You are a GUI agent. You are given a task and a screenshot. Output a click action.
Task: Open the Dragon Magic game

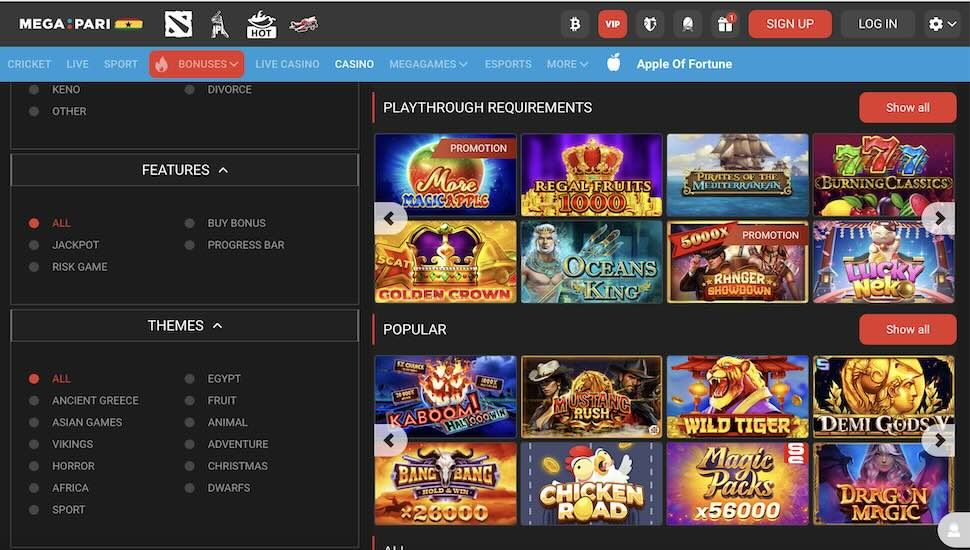click(x=883, y=484)
